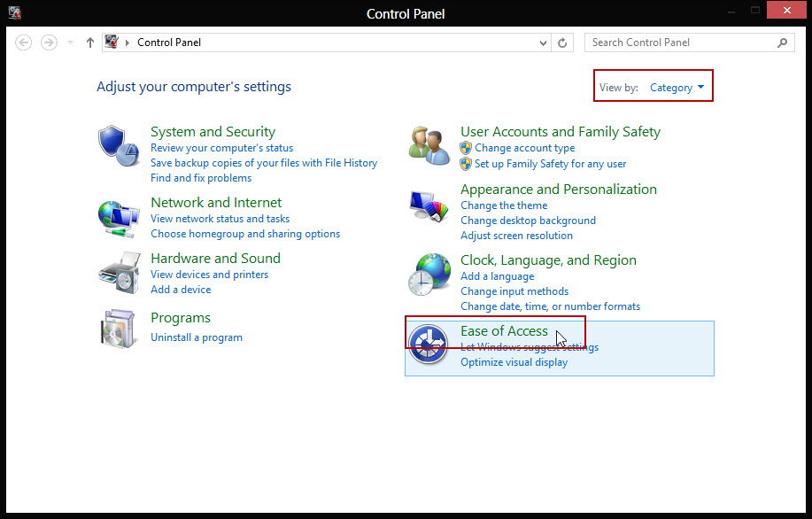Image resolution: width=812 pixels, height=519 pixels.
Task: Click Set up Family Safety for any user
Action: point(551,164)
